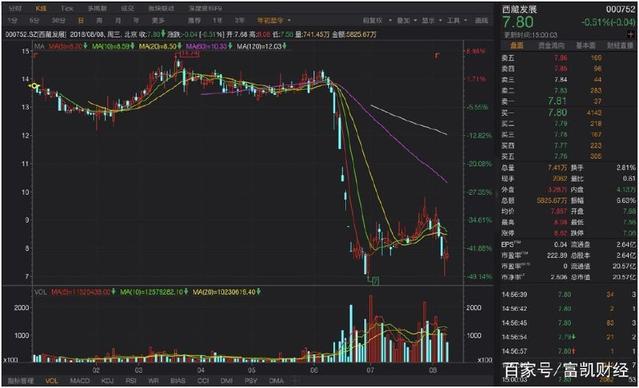Viewport: 639px width, 388px height.
Task: Click the yellow circle chart start marker
Action: 35,86
